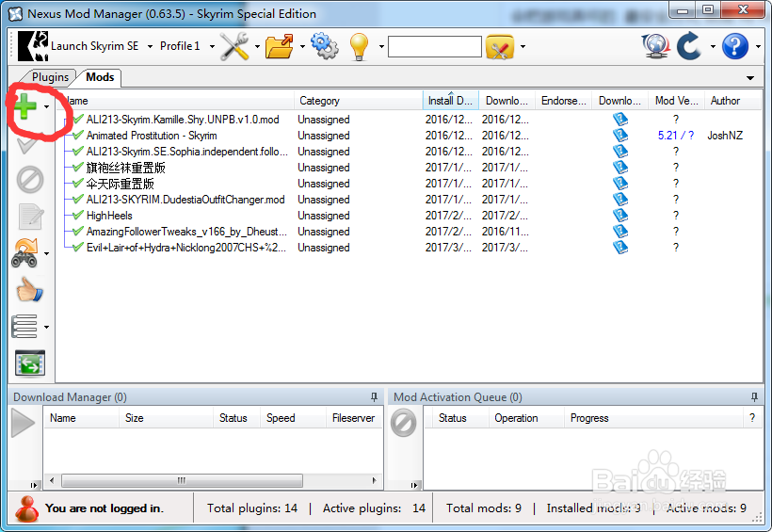772x532 pixels.
Task: Toggle checkmark for ALI213-Skyrim.Kamille.Shy.UNPB mod
Action: (x=78, y=120)
